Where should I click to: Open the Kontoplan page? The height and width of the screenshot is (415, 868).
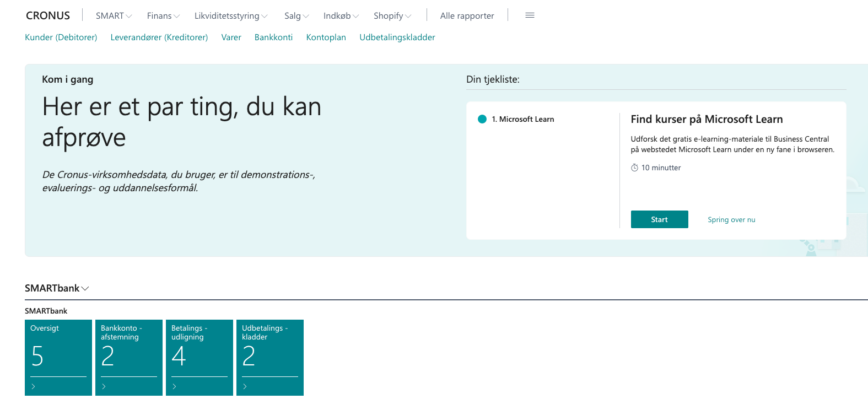click(x=326, y=37)
